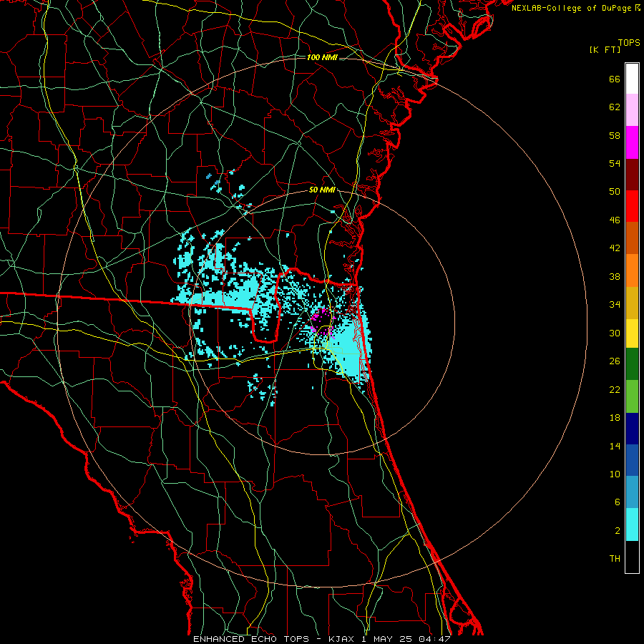The height and width of the screenshot is (644, 644).
Task: Click the navy blue 22 kft legend swatch
Action: pos(632,429)
